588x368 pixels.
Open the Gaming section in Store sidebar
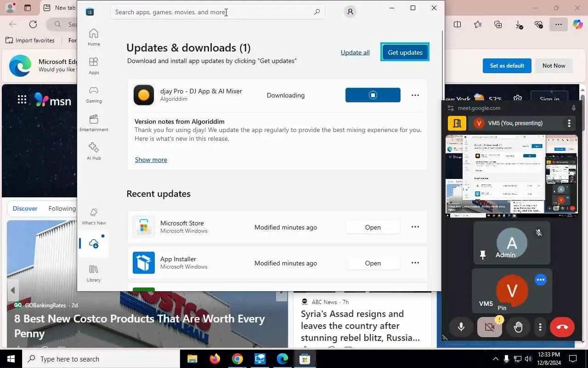pyautogui.click(x=94, y=94)
